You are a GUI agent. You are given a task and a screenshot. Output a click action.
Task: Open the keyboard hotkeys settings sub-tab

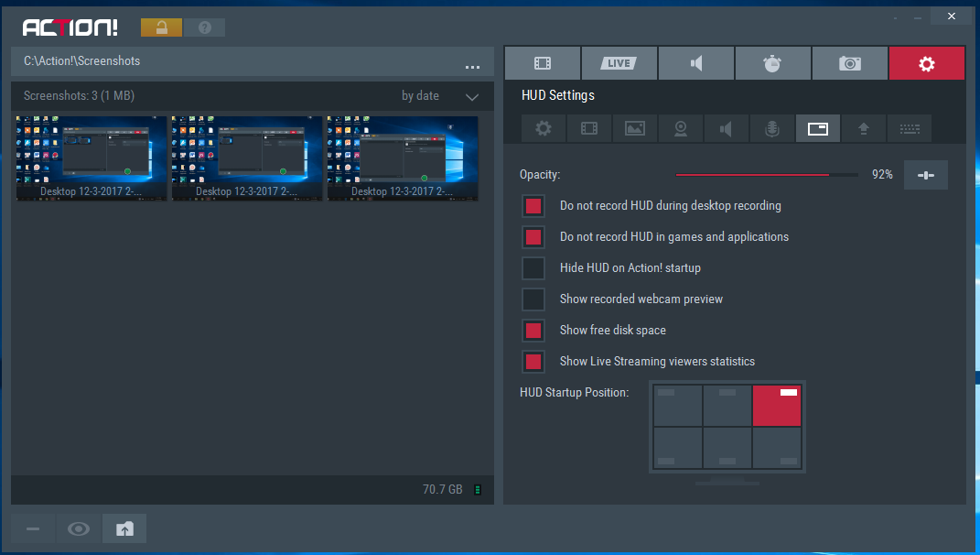[x=909, y=128]
